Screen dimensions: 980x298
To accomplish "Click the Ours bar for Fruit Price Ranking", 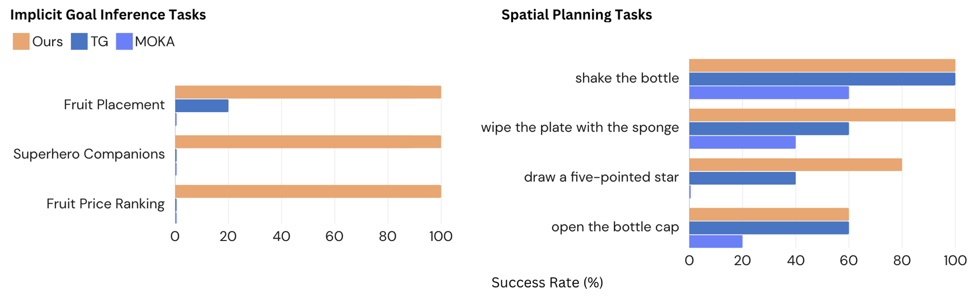I will [308, 191].
